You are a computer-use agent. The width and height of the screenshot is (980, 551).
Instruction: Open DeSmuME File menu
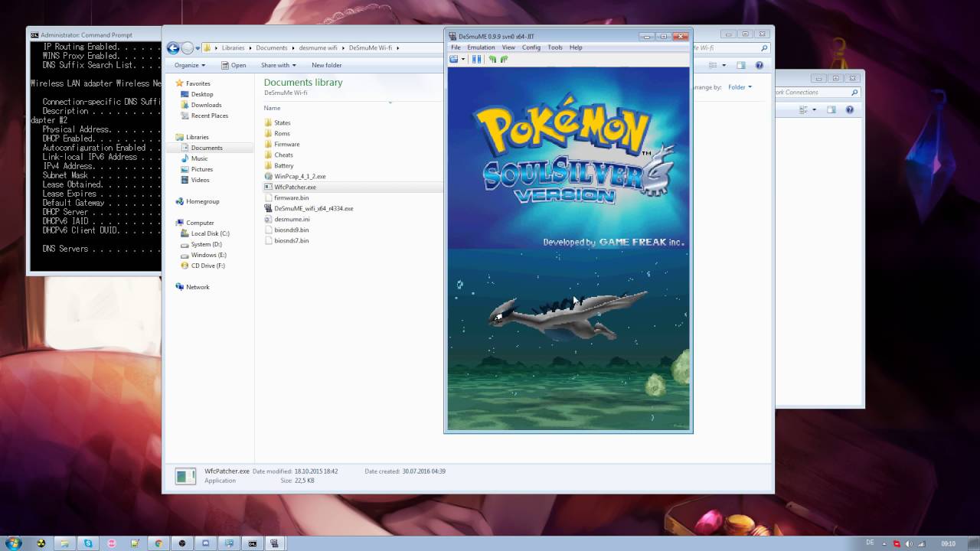pos(456,47)
